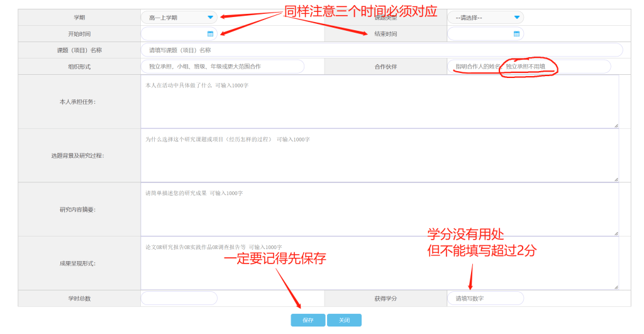Screen dimensions: 644x334
Task: Click inside the 本人承担任务 text area
Action: click(379, 102)
